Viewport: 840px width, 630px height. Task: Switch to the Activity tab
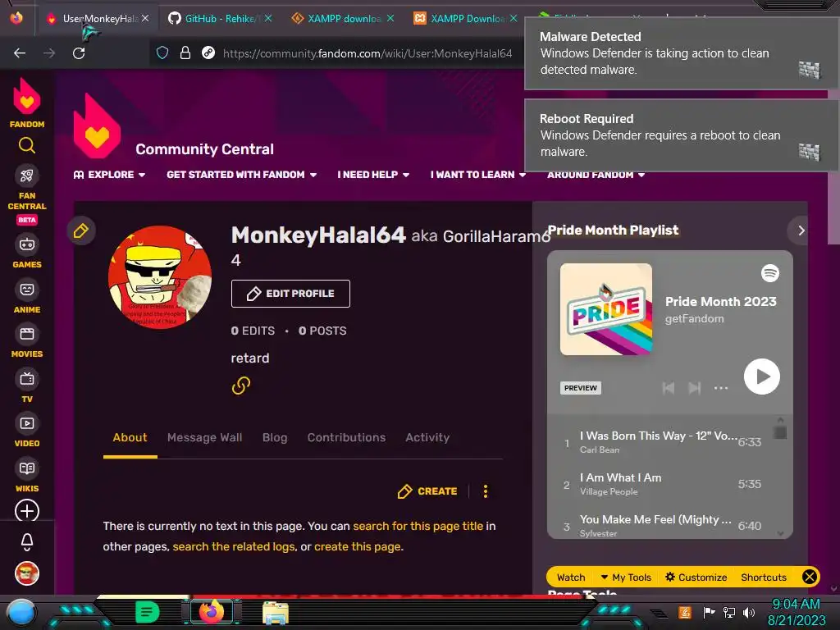[427, 438]
